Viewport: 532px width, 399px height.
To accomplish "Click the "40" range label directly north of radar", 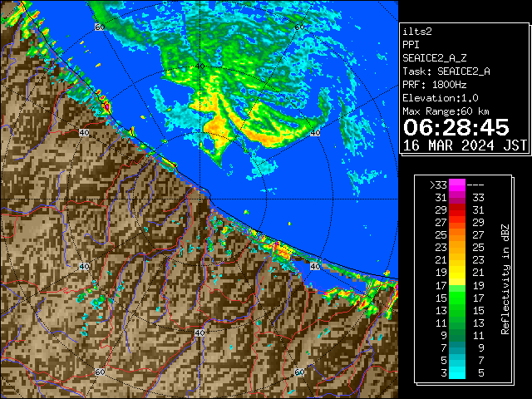I will [x=199, y=66].
